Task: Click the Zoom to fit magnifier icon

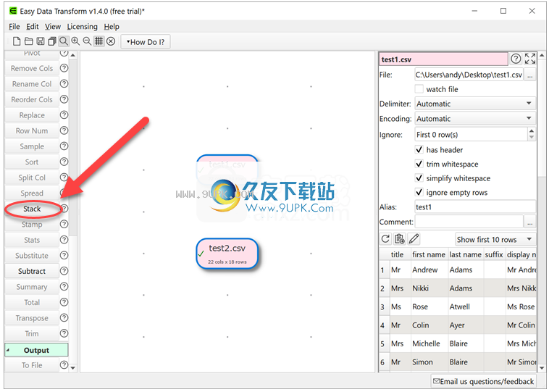Action: click(64, 41)
